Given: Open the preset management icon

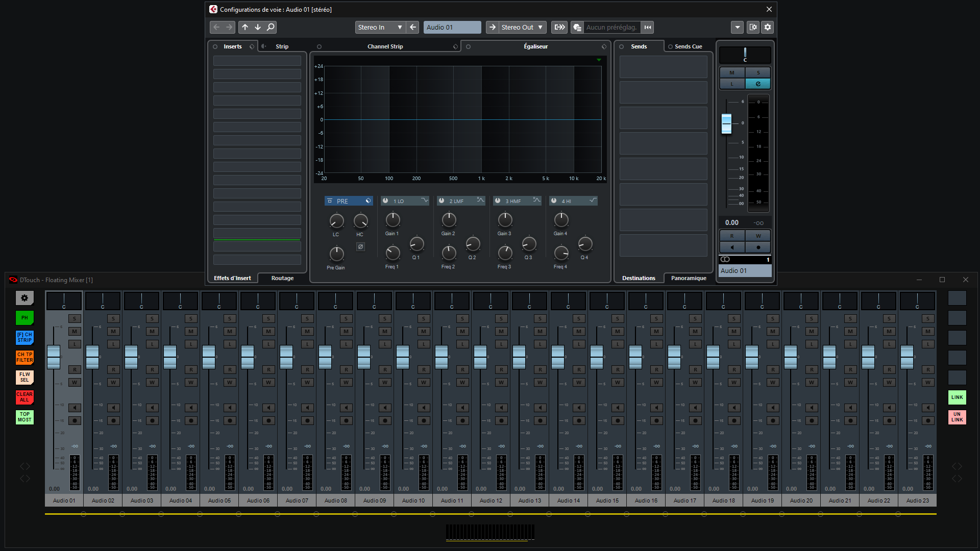Looking at the screenshot, I should coord(577,27).
